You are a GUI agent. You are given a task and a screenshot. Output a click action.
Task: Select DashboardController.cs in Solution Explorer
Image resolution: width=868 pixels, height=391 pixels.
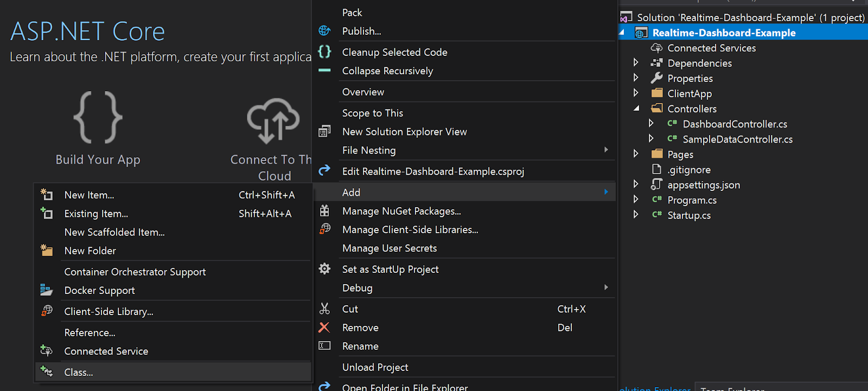(x=735, y=124)
